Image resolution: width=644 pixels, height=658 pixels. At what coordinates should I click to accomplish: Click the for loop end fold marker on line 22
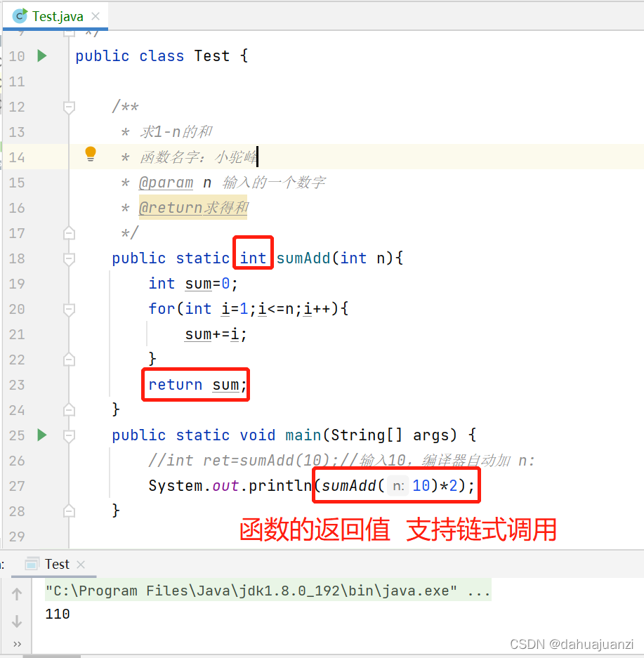coord(69,360)
